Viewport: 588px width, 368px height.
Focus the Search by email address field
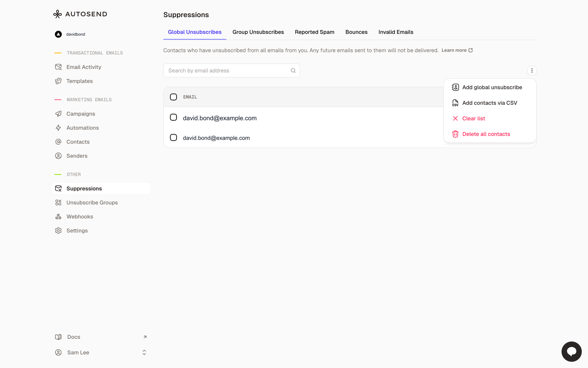(x=232, y=71)
